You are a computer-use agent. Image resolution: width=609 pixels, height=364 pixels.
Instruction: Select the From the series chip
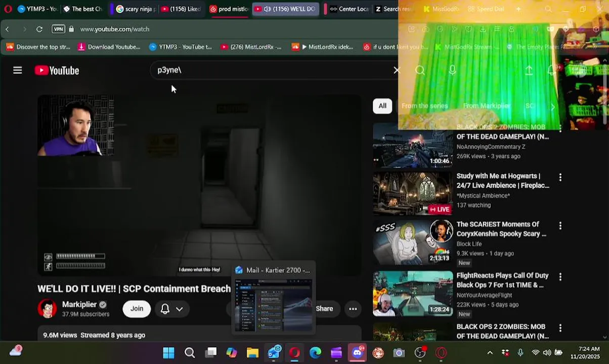pos(424,106)
